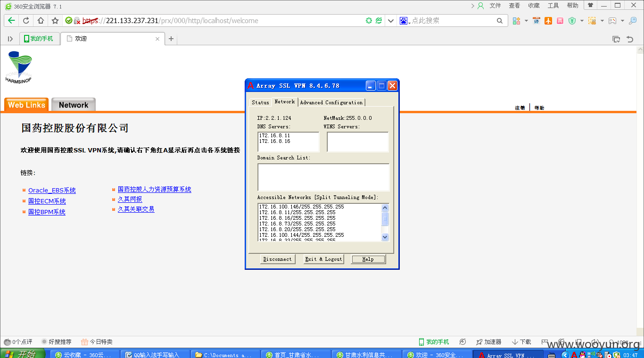Open the 久其网报 link
This screenshot has height=358, width=644.
[x=130, y=200]
